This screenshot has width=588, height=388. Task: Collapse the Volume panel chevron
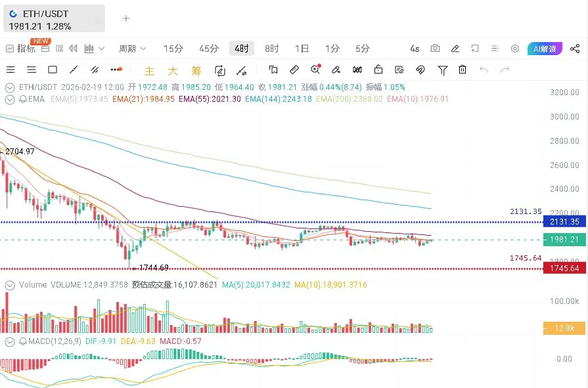(10, 286)
